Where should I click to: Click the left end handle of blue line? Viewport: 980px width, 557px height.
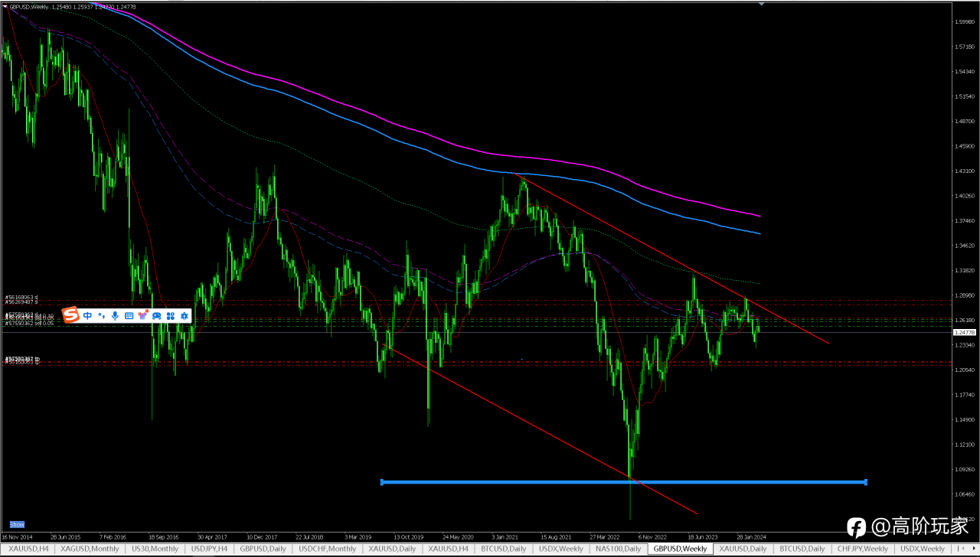(x=381, y=482)
